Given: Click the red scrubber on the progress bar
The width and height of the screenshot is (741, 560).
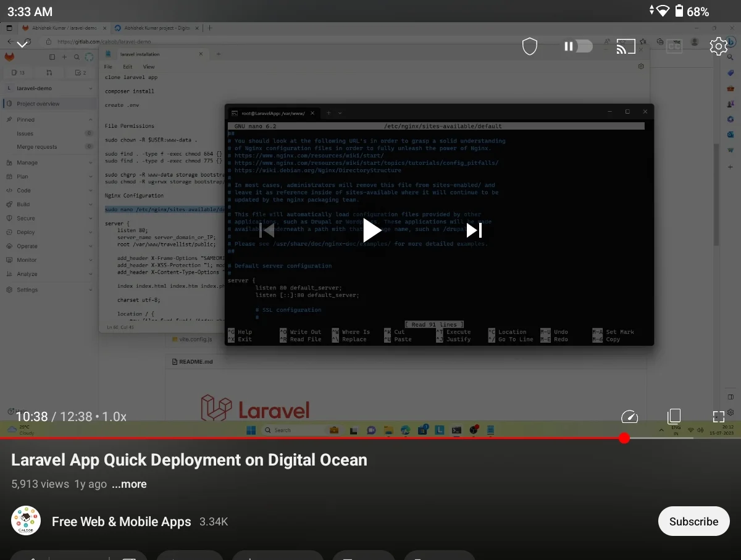Looking at the screenshot, I should (624, 438).
